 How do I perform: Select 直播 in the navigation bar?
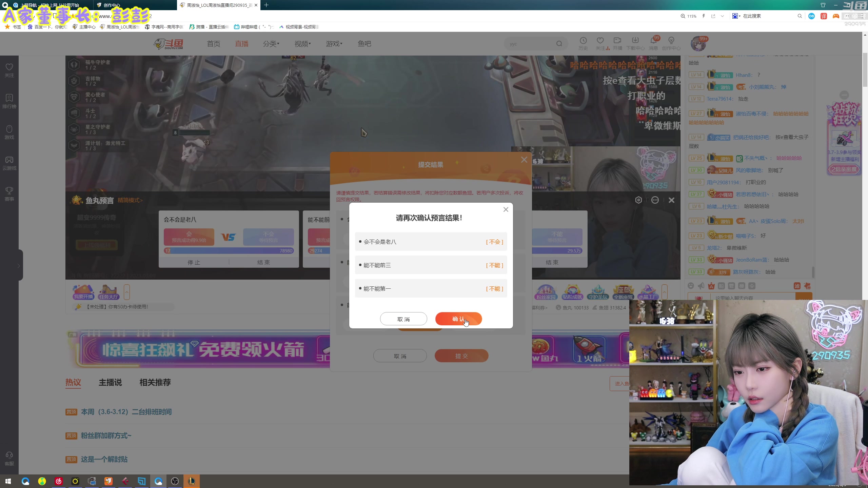point(242,44)
